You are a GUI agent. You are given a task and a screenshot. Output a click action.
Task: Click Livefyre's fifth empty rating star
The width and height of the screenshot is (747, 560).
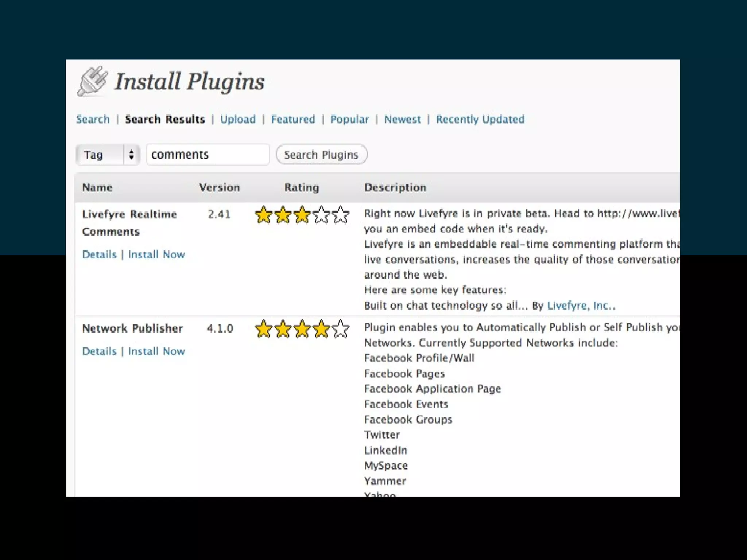point(340,215)
